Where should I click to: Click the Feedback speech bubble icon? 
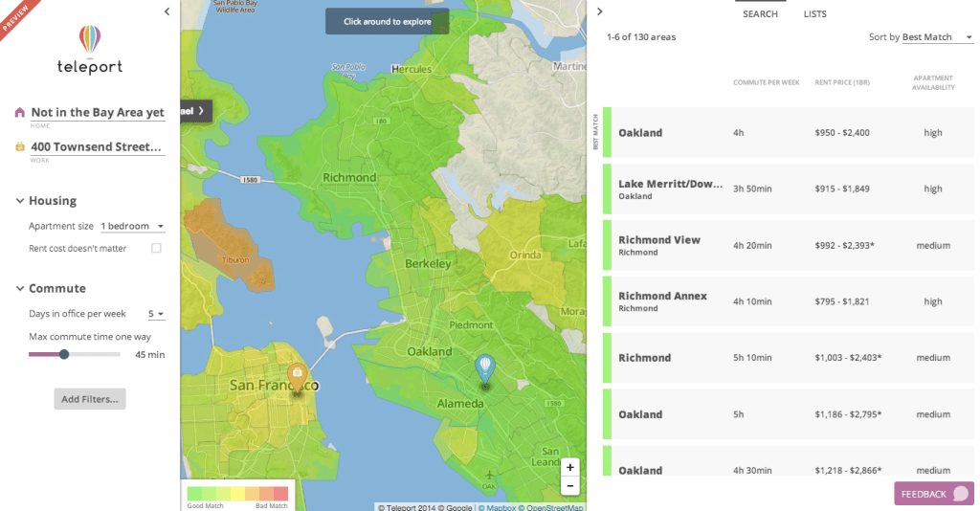(961, 494)
